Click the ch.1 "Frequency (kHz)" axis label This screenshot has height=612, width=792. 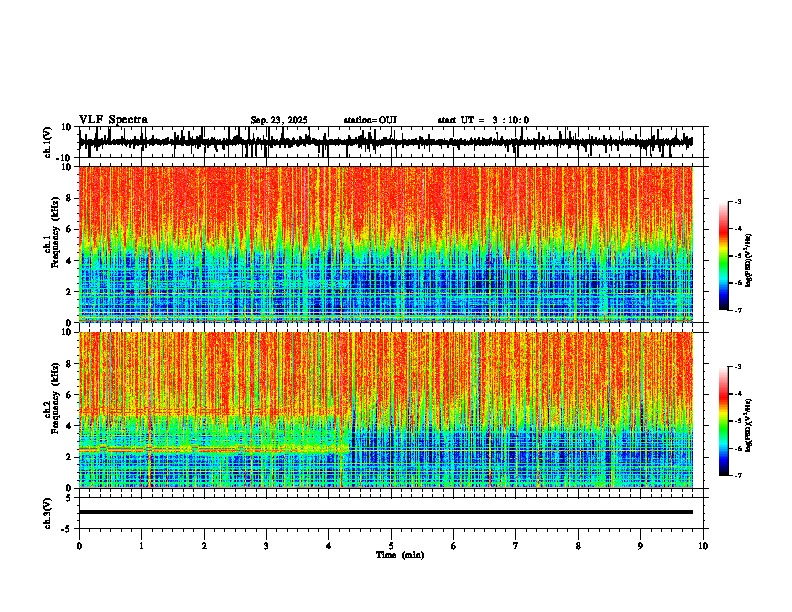[56, 232]
